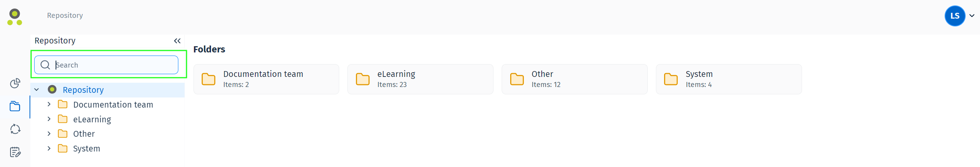Image resolution: width=980 pixels, height=167 pixels.
Task: Select Repository root in the tree
Action: 83,90
